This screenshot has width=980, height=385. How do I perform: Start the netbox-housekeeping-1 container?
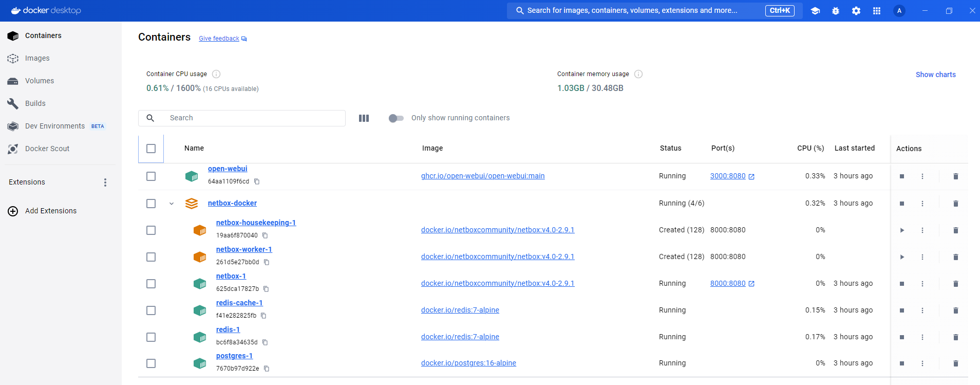point(902,230)
